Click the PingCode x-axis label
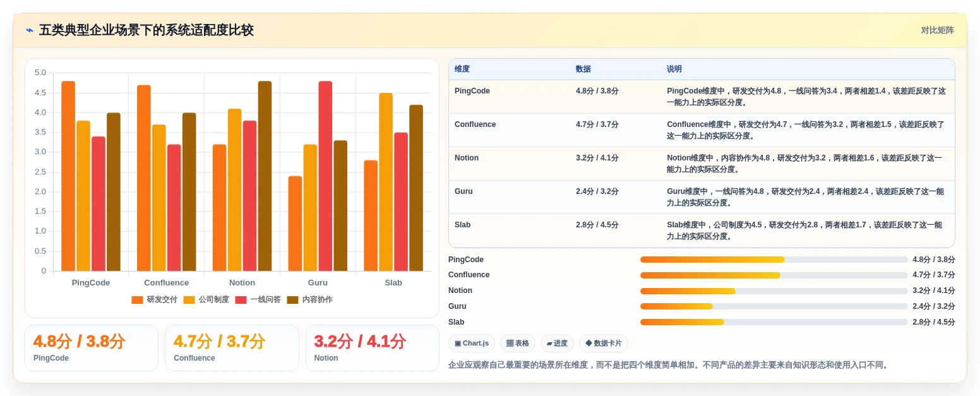The height and width of the screenshot is (396, 980). point(91,283)
